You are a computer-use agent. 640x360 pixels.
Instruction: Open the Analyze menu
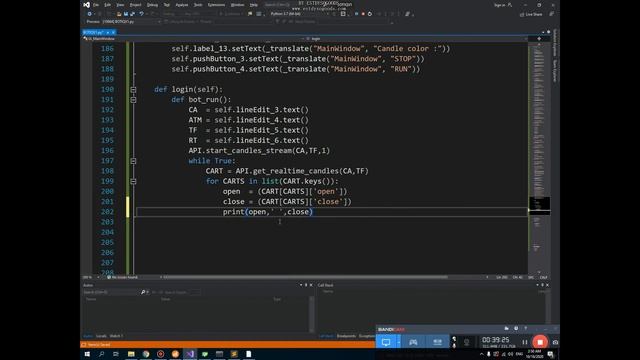click(x=182, y=5)
